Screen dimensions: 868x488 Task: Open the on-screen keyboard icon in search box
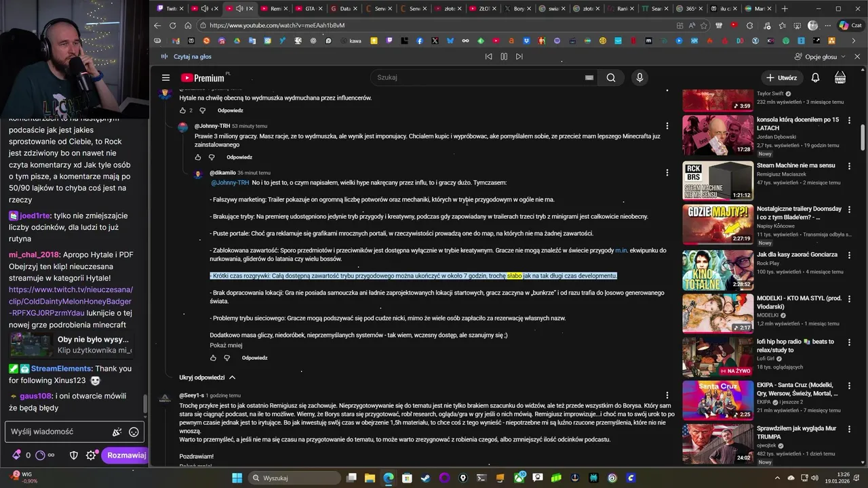pos(589,78)
